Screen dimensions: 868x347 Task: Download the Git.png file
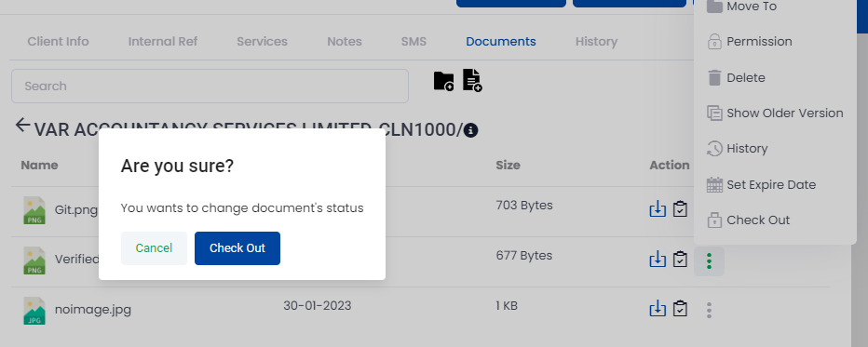(658, 209)
